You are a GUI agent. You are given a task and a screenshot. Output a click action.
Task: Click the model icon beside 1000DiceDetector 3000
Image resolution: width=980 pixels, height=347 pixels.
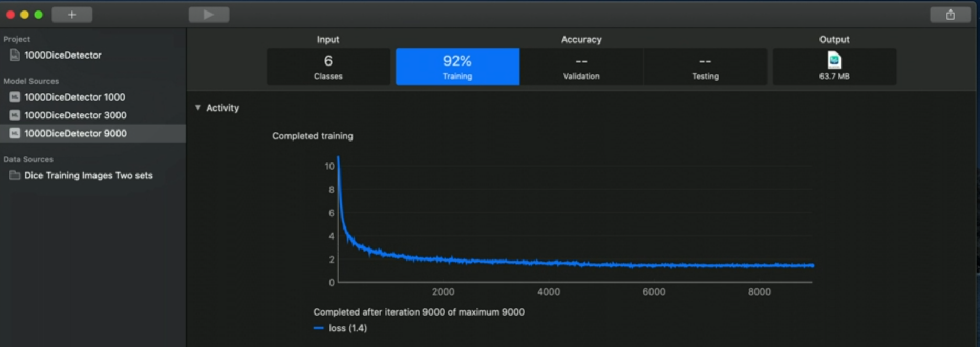pos(15,115)
